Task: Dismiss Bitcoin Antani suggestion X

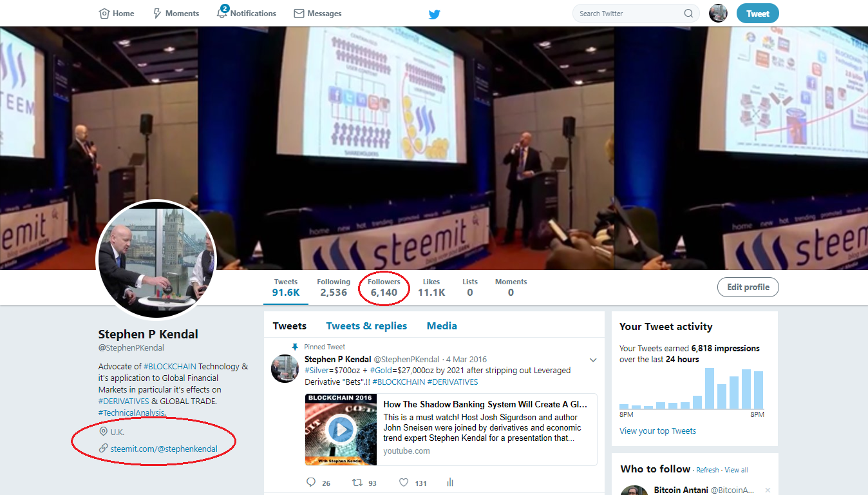Action: (x=768, y=490)
